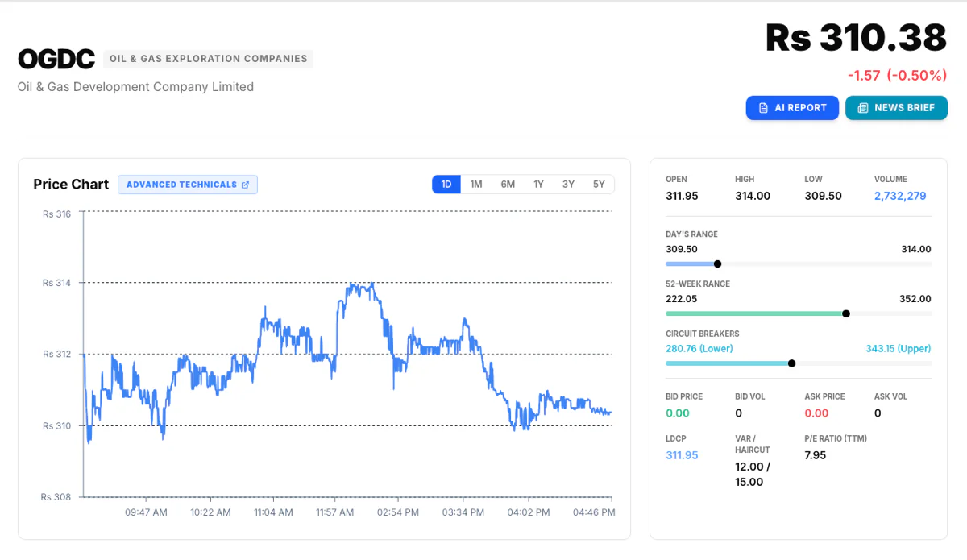Viewport: 967px width, 560px height.
Task: Open the NEWS BRIEF button
Action: click(896, 108)
